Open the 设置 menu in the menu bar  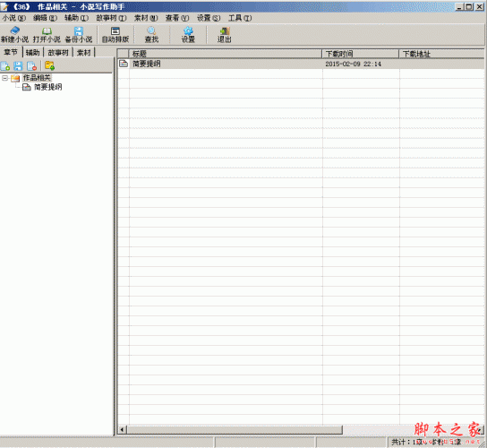(x=209, y=18)
